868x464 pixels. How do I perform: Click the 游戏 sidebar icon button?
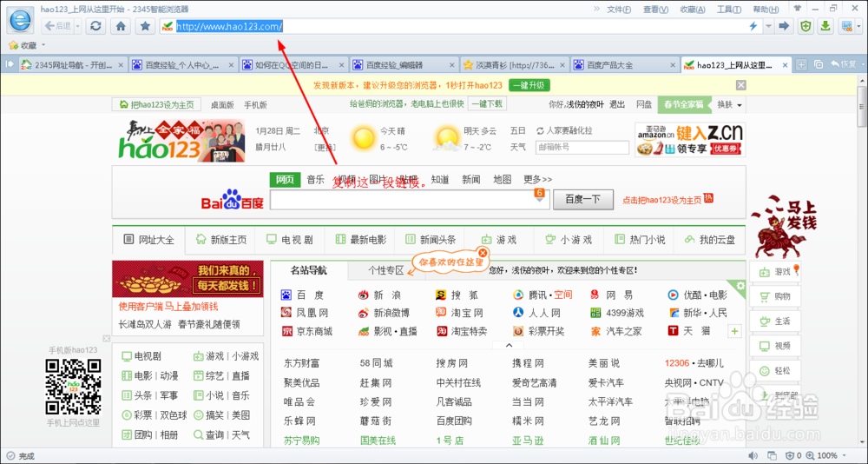point(775,272)
